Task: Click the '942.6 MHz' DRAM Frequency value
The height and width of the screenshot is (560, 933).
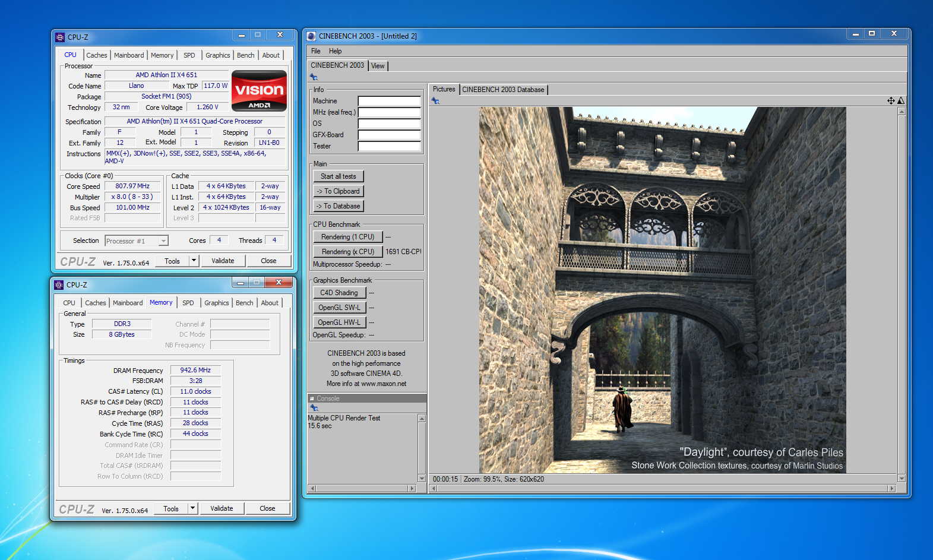Action: click(195, 370)
